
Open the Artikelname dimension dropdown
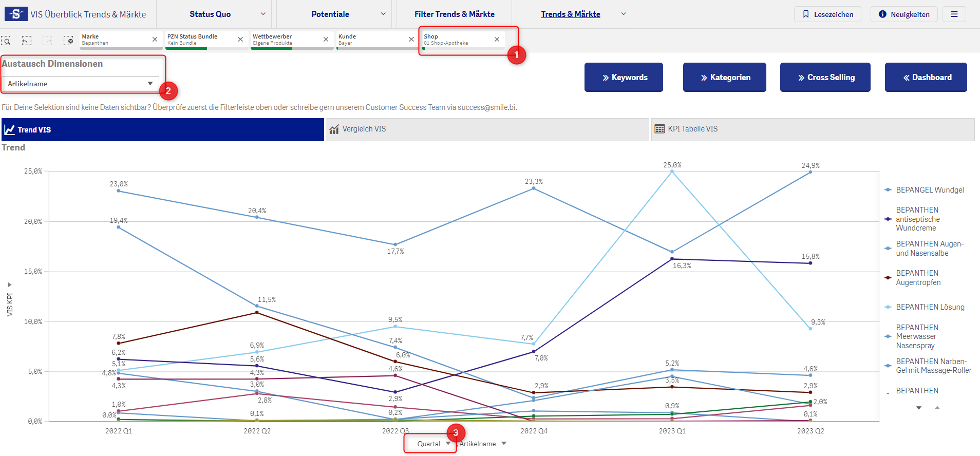[80, 84]
